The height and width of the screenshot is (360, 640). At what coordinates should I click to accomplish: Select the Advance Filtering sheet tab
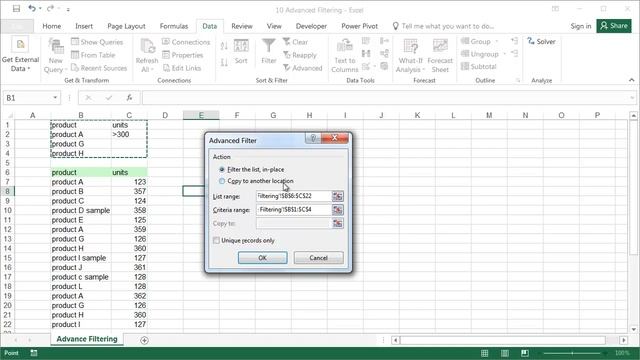coord(87,339)
